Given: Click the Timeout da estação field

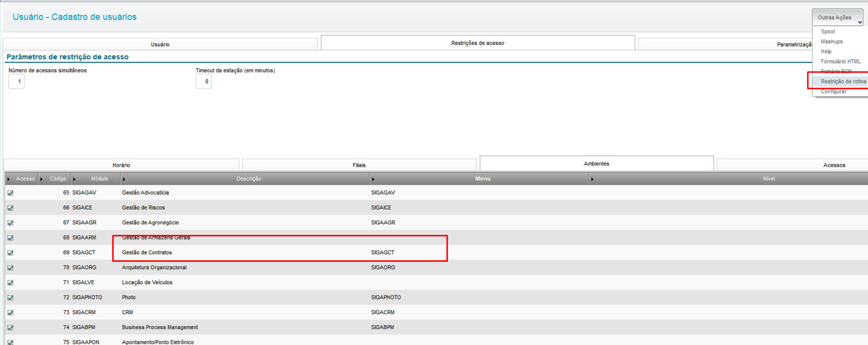Looking at the screenshot, I should 204,82.
